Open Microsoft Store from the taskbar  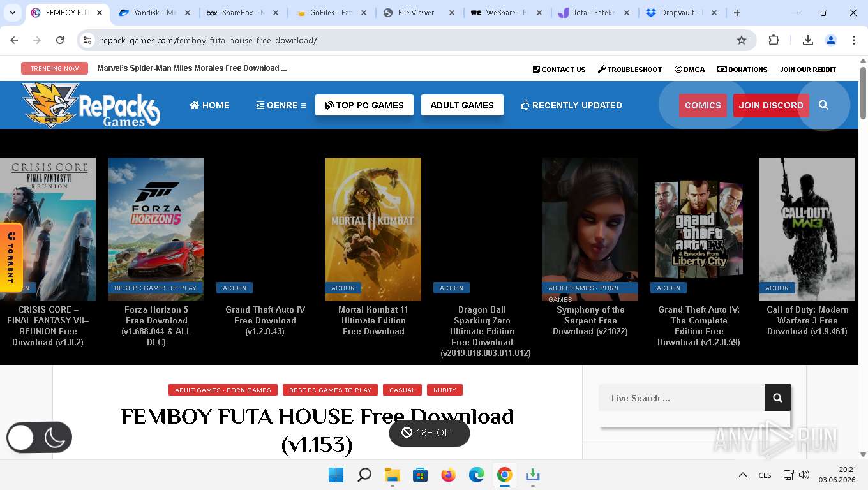click(x=420, y=475)
